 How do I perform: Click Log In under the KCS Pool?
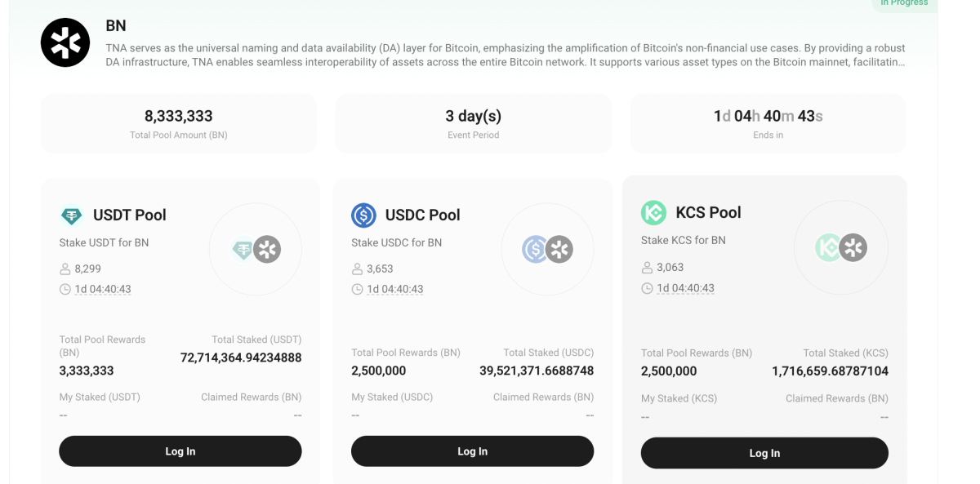tap(764, 452)
